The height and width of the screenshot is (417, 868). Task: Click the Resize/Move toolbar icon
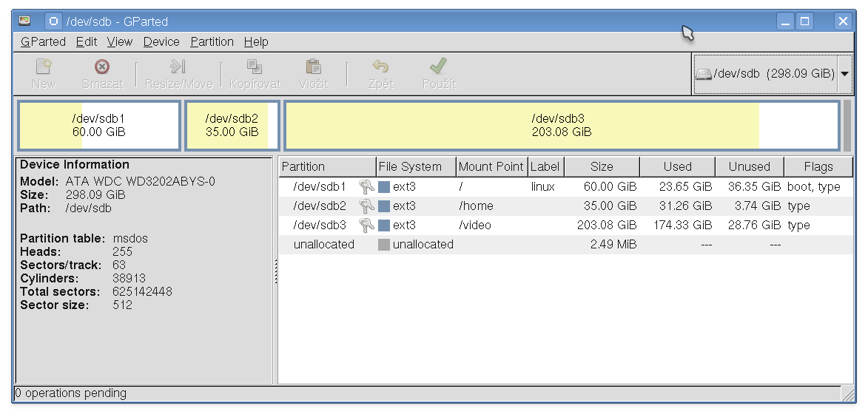click(x=178, y=67)
